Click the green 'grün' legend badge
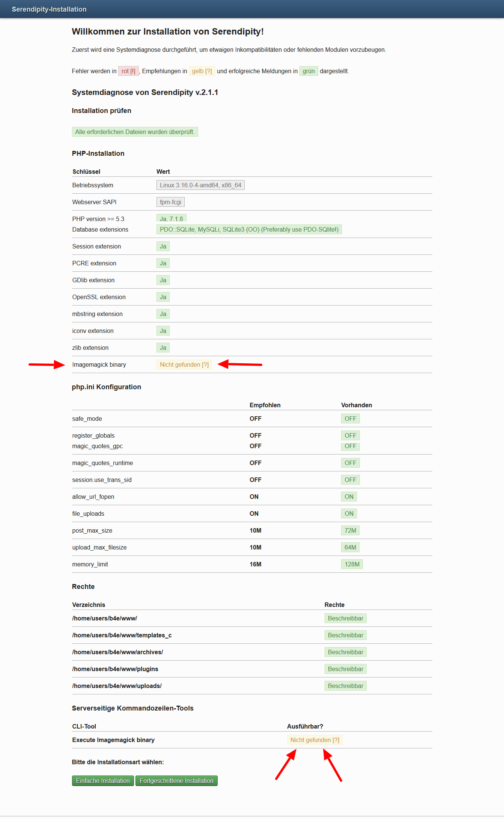Viewport: 504px width, 819px height. (x=308, y=71)
